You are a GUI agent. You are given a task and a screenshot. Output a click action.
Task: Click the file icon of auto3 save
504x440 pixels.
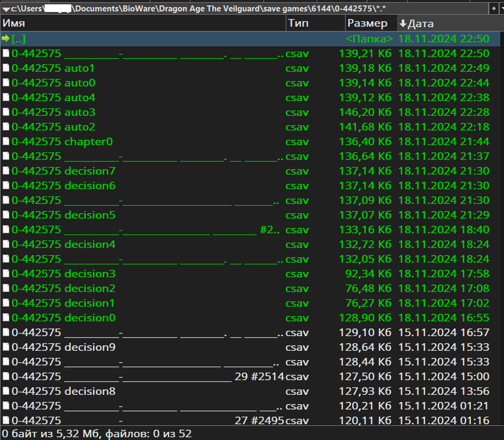pos(6,112)
